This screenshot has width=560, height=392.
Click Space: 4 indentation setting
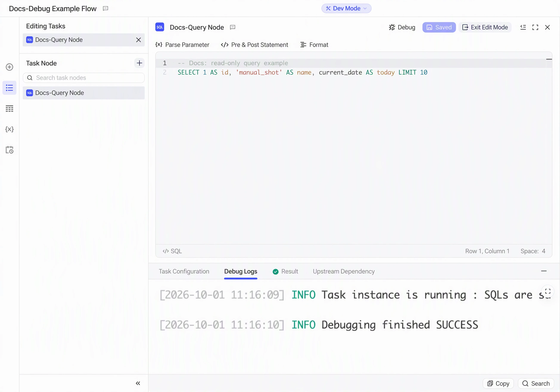[533, 251]
